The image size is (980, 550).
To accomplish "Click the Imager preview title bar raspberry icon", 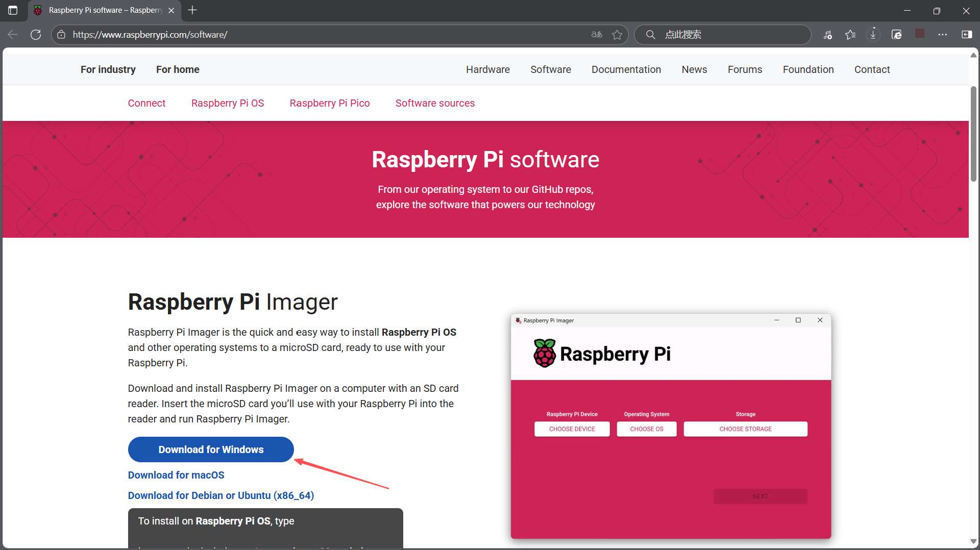I will click(519, 320).
